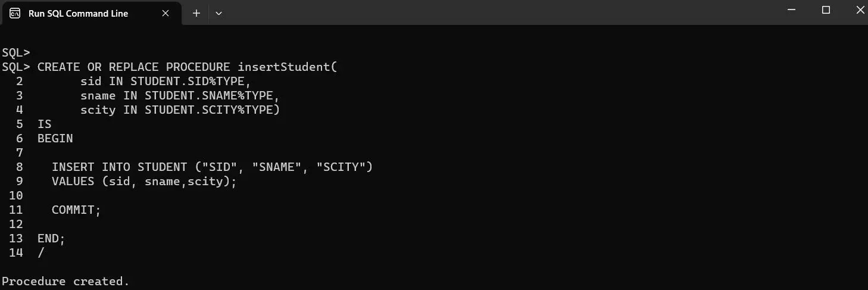Click the COMMIT; statement on line 11

coord(76,210)
